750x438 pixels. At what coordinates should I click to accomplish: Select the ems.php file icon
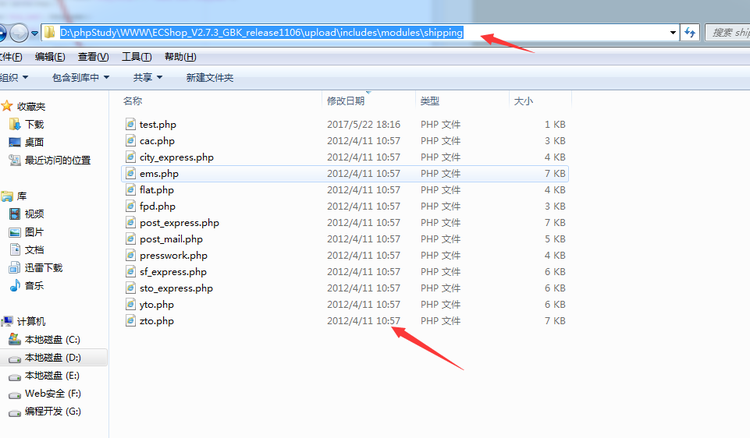coord(130,174)
